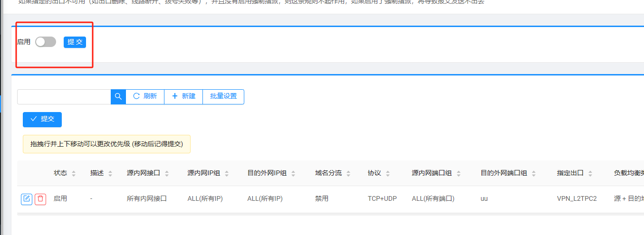
Task: Sort by the 域名分流 column arrows
Action: pos(348,174)
